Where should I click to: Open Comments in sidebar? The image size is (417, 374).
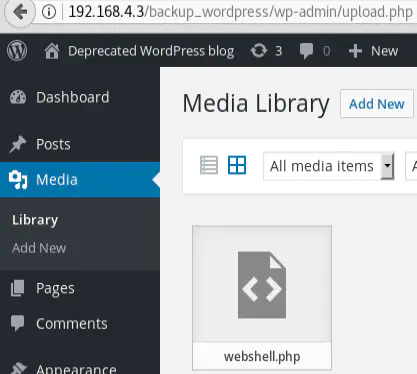(72, 324)
